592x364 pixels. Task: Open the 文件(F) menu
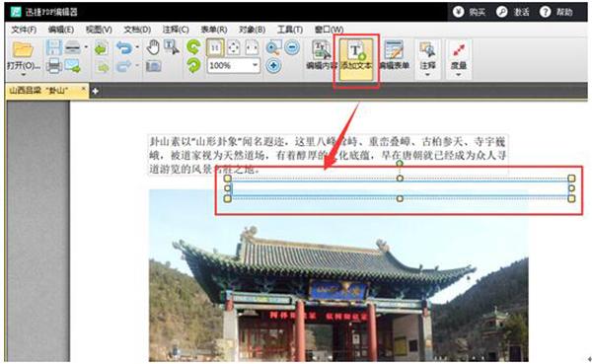24,29
